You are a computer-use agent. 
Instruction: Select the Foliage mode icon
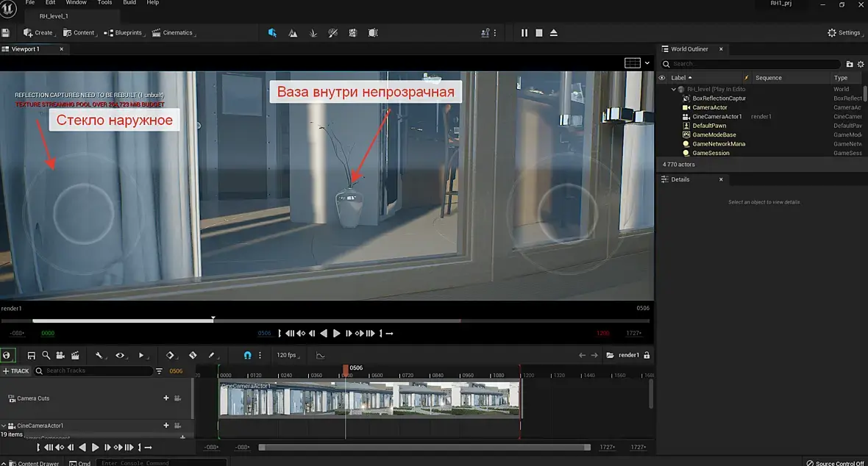pos(313,33)
